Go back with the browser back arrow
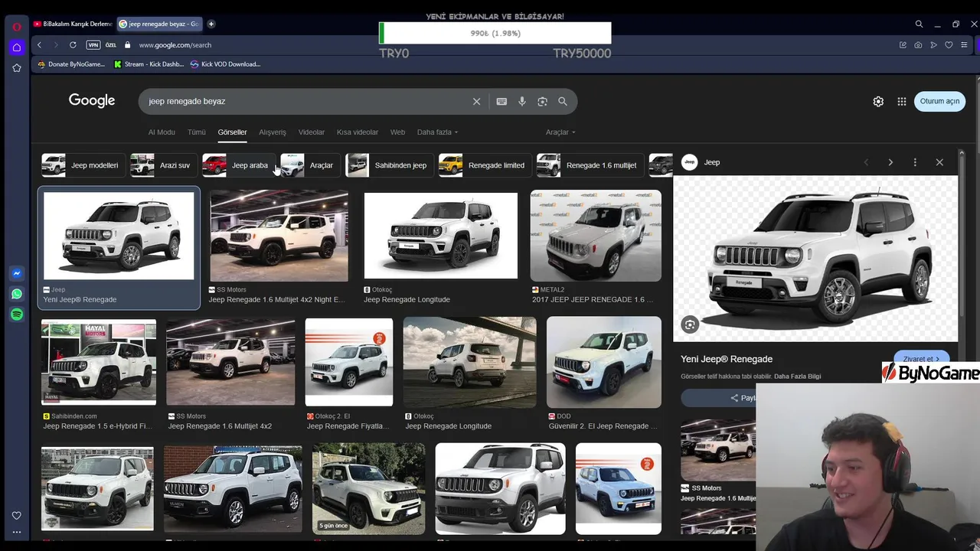The width and height of the screenshot is (980, 551). 39,45
